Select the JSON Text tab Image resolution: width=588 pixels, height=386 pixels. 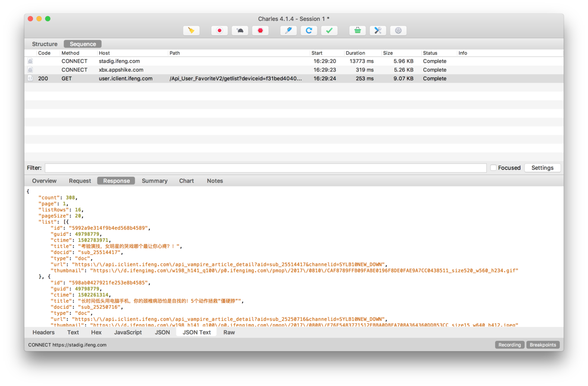coord(197,332)
